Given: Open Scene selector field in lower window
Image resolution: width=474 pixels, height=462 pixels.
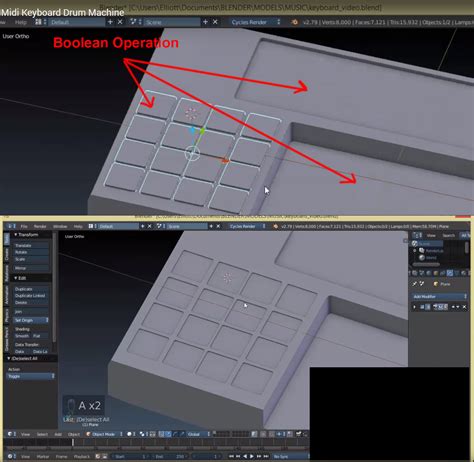Looking at the screenshot, I should (x=187, y=226).
